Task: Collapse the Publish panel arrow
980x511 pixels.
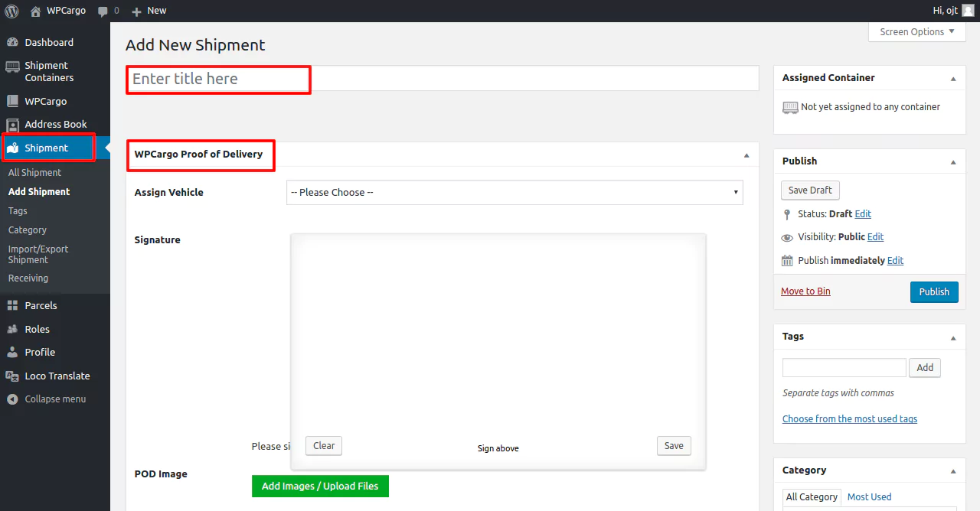Action: (953, 161)
